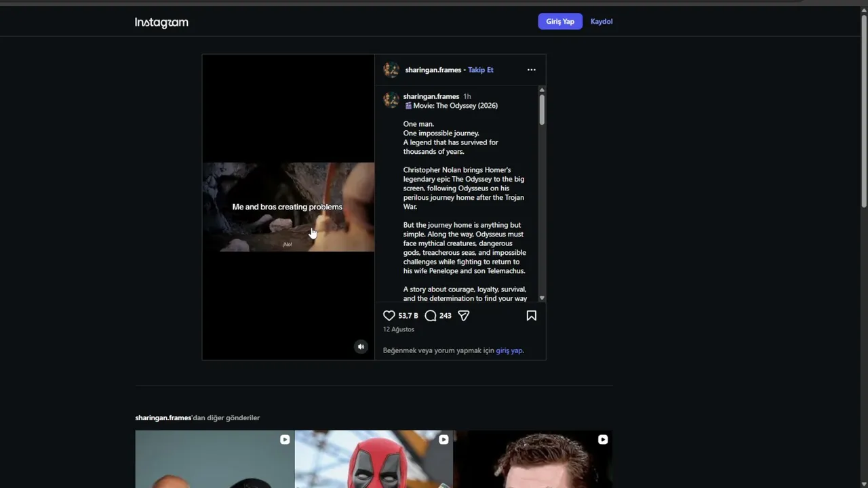Image resolution: width=868 pixels, height=488 pixels.
Task: Open the curly-haired man reel thumbnail
Action: tap(533, 460)
